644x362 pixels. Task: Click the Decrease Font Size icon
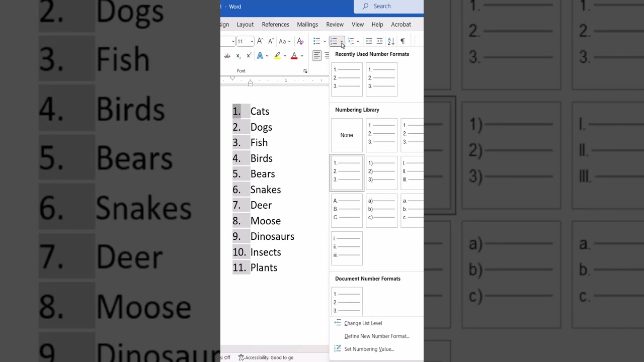pyautogui.click(x=271, y=41)
